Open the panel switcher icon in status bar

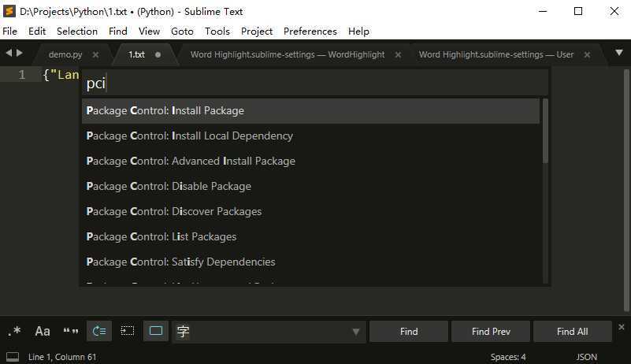pos(13,357)
